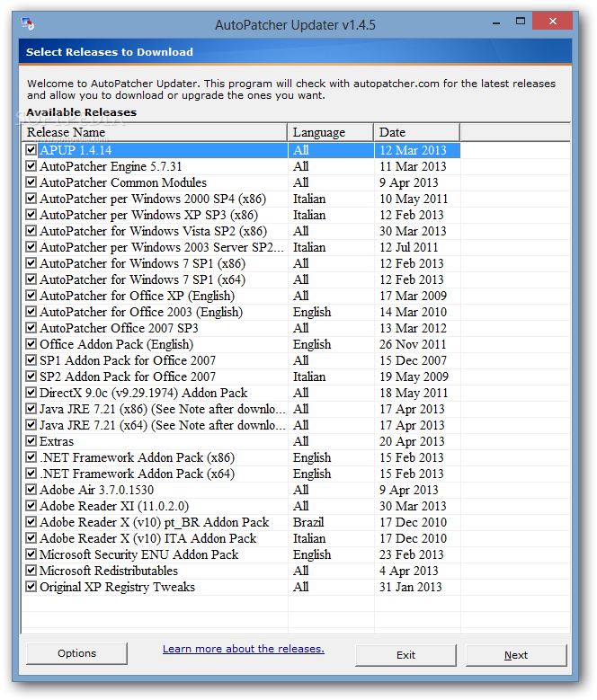The image size is (597, 700).
Task: Select Adobe Reader XI (11.0.2.0) row
Action: pyautogui.click(x=114, y=506)
